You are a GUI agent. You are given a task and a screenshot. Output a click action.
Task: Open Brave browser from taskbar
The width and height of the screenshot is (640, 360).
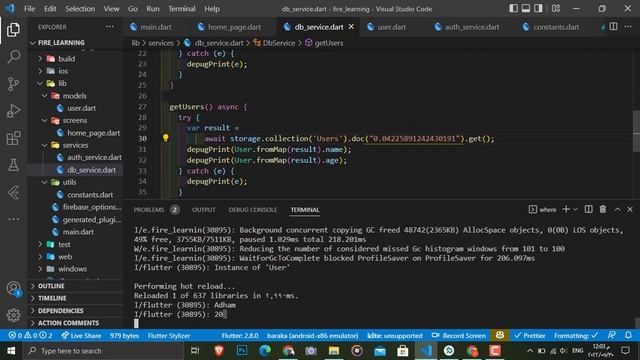[218, 351]
